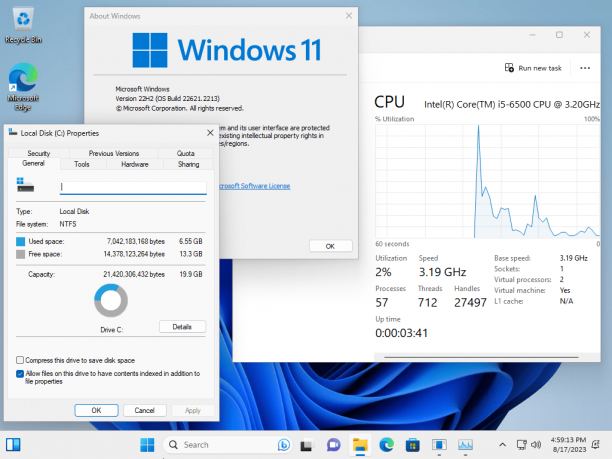
Task: Click the NTFS file system value
Action: (68, 224)
